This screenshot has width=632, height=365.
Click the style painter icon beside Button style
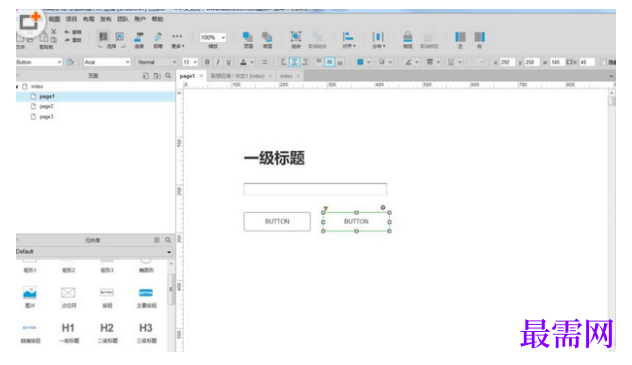[x=70, y=62]
